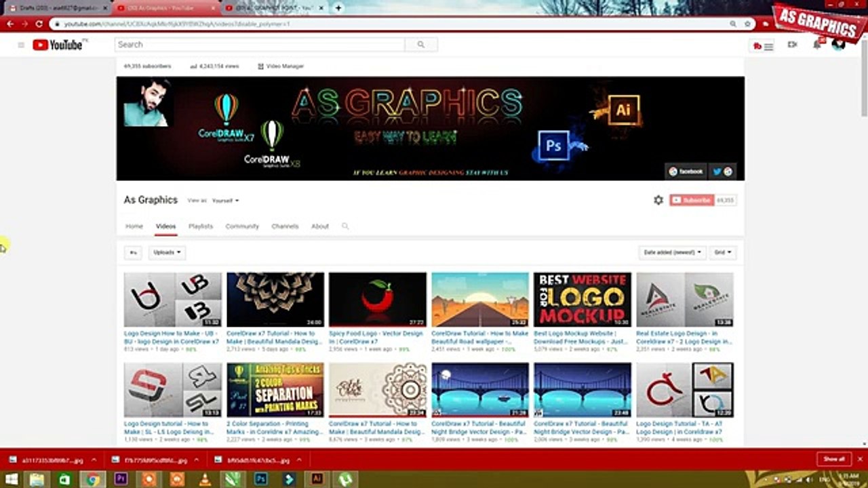Open the Mandala Design video thumbnail (24:00)
This screenshot has width=868, height=488.
point(275,300)
